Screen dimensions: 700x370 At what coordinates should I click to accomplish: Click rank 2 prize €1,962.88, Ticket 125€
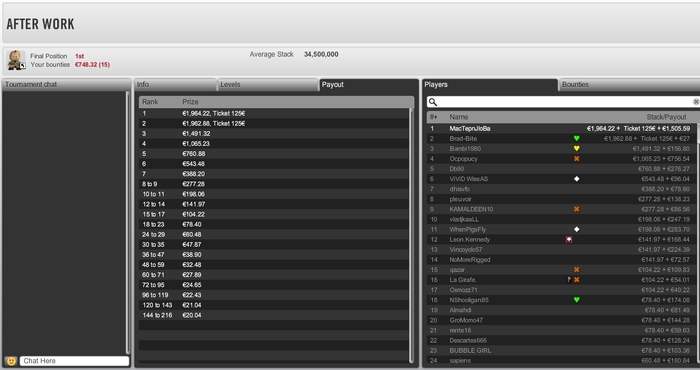213,123
